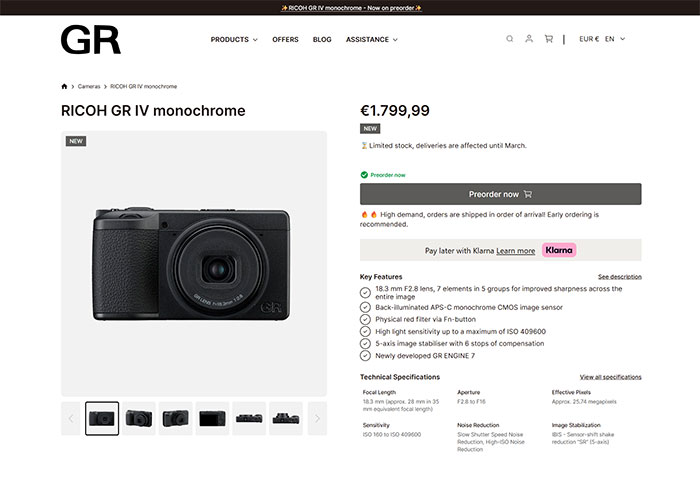Click the GR logo
Viewport: 700px width, 488px height.
(90, 39)
